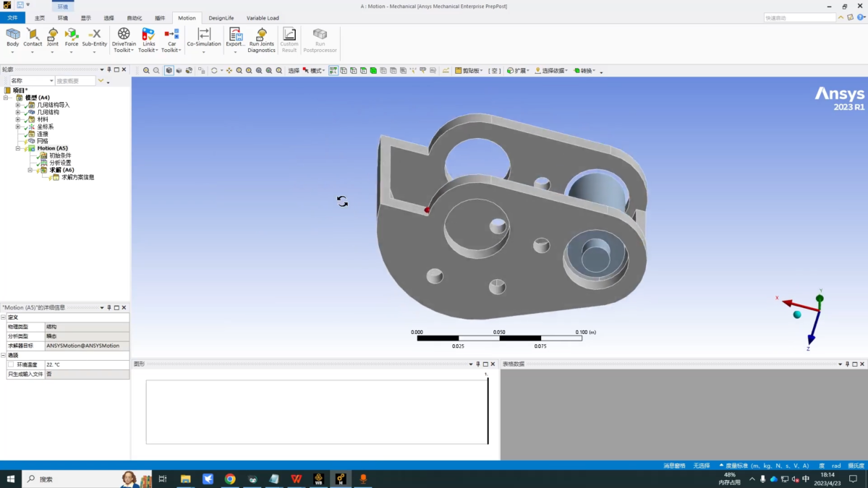Click the 搜索概要 outline search field
The image size is (868, 488).
pos(76,81)
